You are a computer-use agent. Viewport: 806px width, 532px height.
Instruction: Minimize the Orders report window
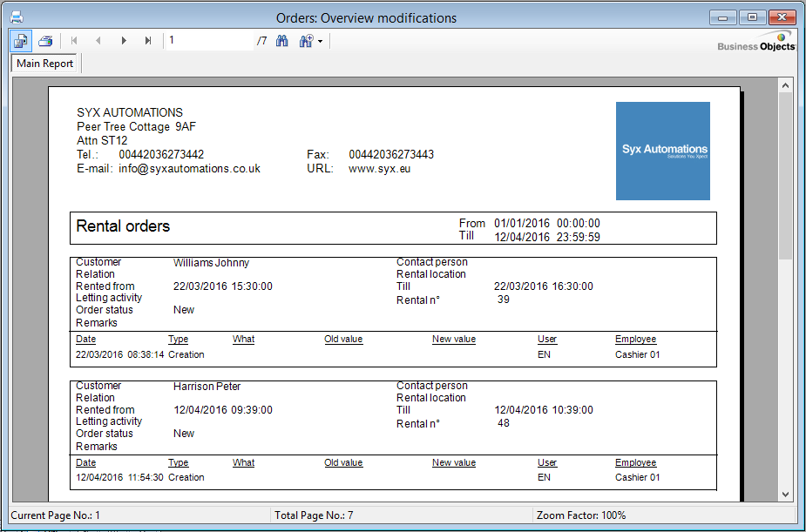point(723,17)
